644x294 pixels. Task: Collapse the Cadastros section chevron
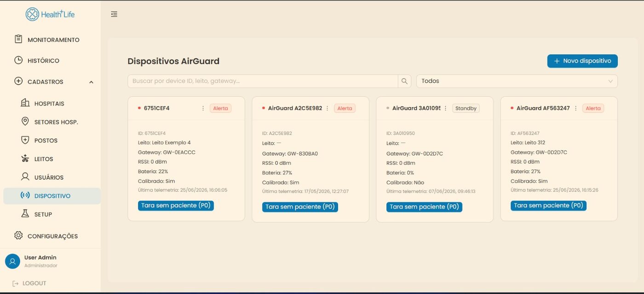(x=91, y=82)
